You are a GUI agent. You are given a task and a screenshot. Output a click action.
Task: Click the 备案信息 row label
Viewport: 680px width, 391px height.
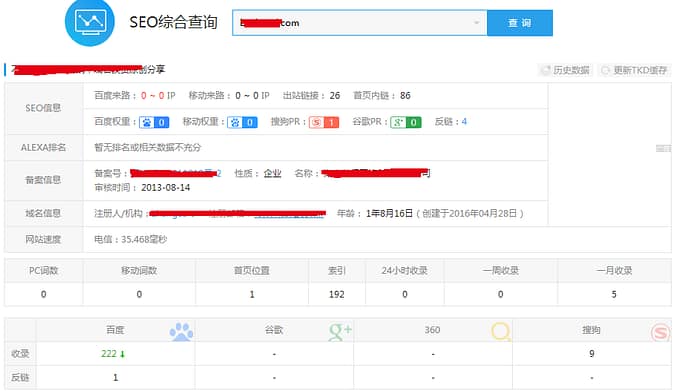point(43,180)
